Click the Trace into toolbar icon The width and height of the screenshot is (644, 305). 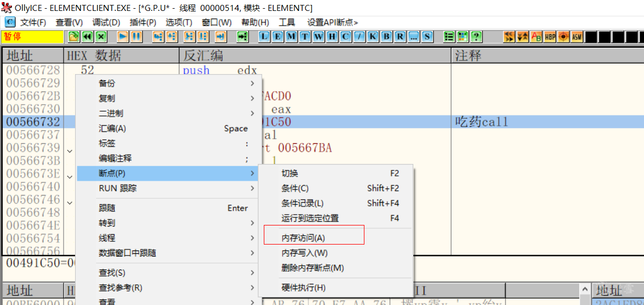189,36
